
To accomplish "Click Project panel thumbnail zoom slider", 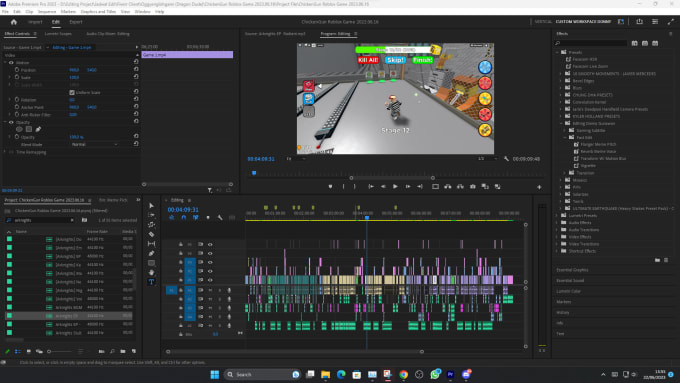I will pos(60,351).
